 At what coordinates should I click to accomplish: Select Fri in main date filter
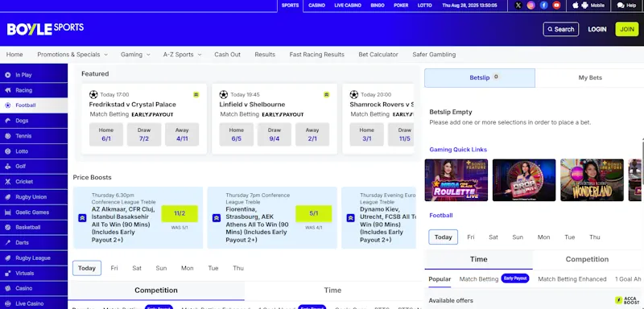point(114,269)
